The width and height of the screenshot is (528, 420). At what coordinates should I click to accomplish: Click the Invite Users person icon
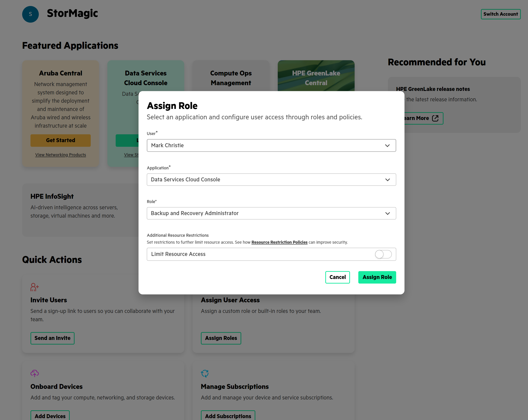[x=35, y=287]
